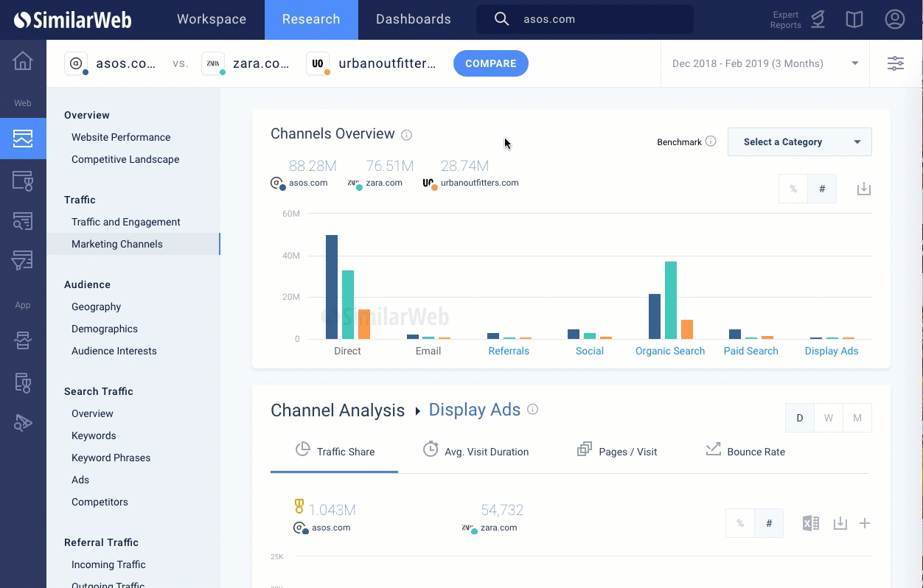Image resolution: width=923 pixels, height=588 pixels.
Task: Click asos.com site favicon in compare bar
Action: (76, 63)
